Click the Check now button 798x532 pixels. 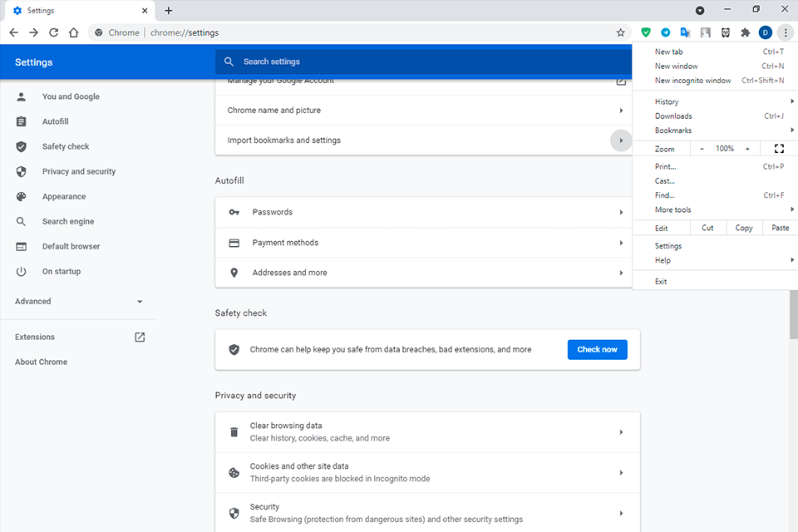coord(597,349)
